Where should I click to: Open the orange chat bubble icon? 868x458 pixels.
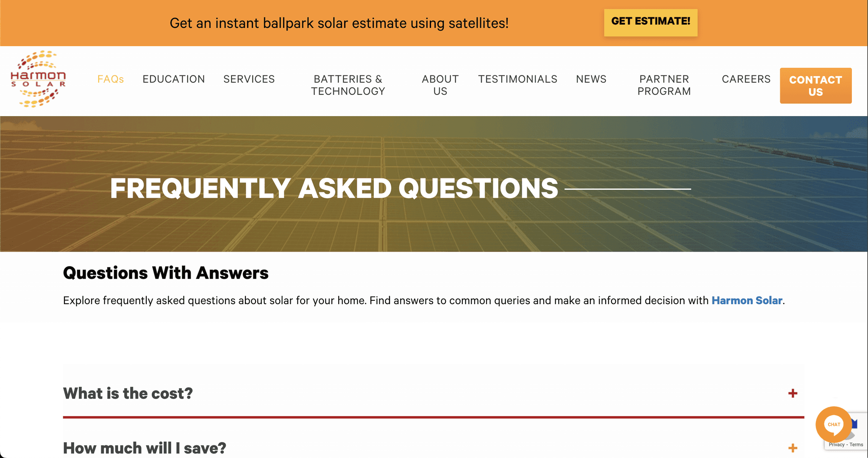(833, 424)
